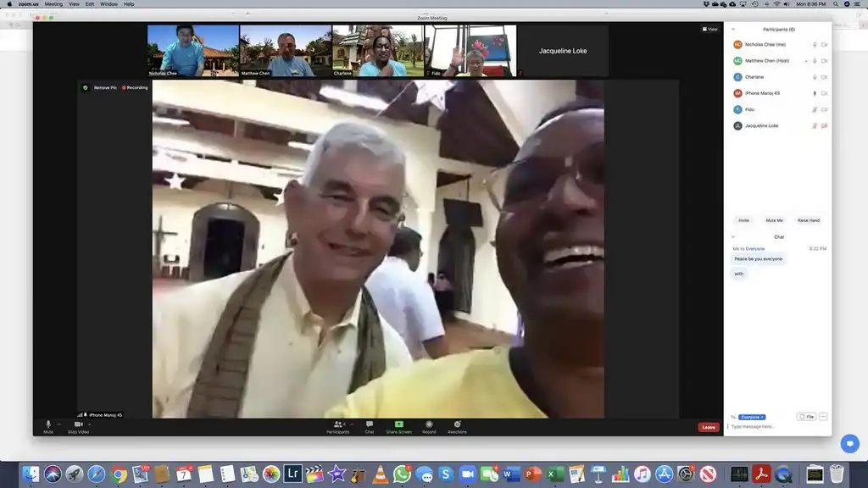Turn off camera with Stop Video

[78, 427]
